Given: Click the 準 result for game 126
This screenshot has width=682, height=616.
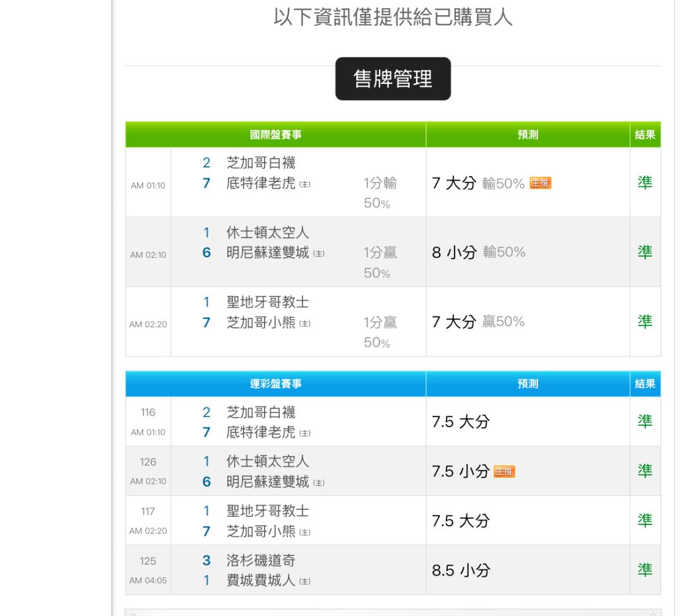Looking at the screenshot, I should click(x=645, y=471).
